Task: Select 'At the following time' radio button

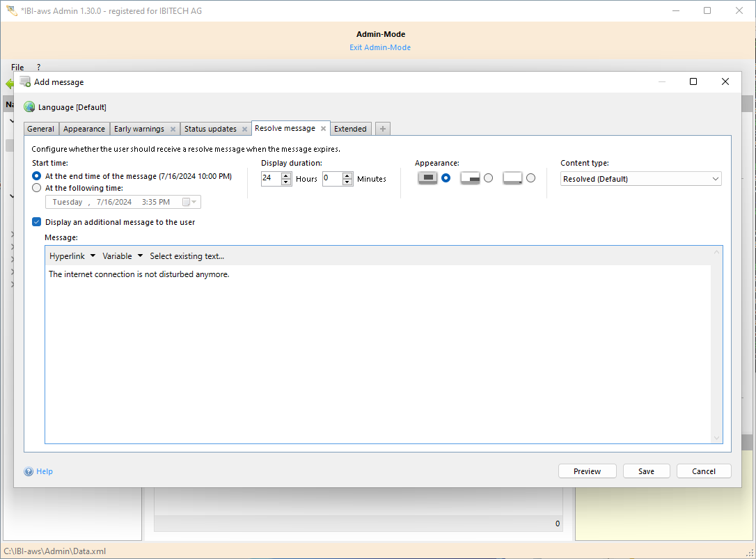Action: [x=37, y=188]
